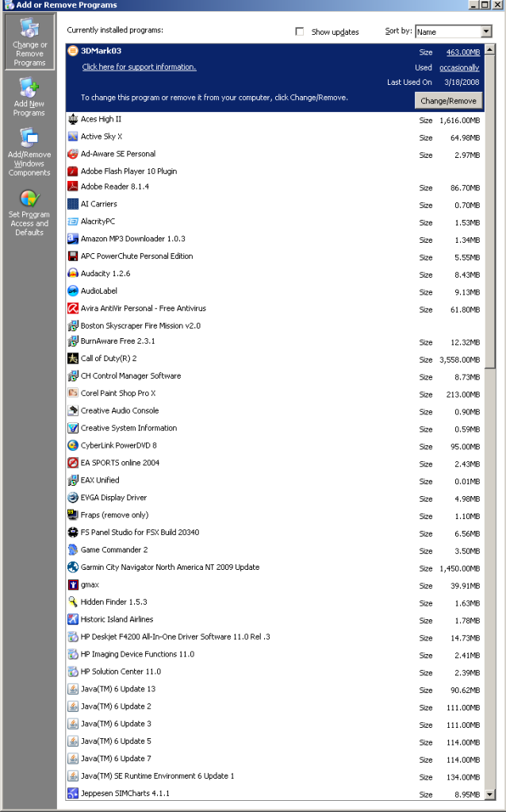The height and width of the screenshot is (812, 506).
Task: Select HP Deskjet F4200 Driver Software entry
Action: click(275, 637)
